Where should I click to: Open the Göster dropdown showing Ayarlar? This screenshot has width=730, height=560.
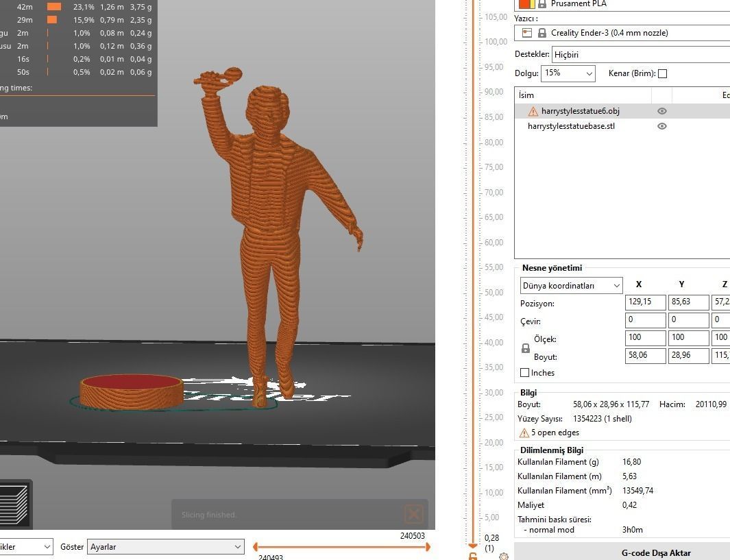[x=166, y=547]
